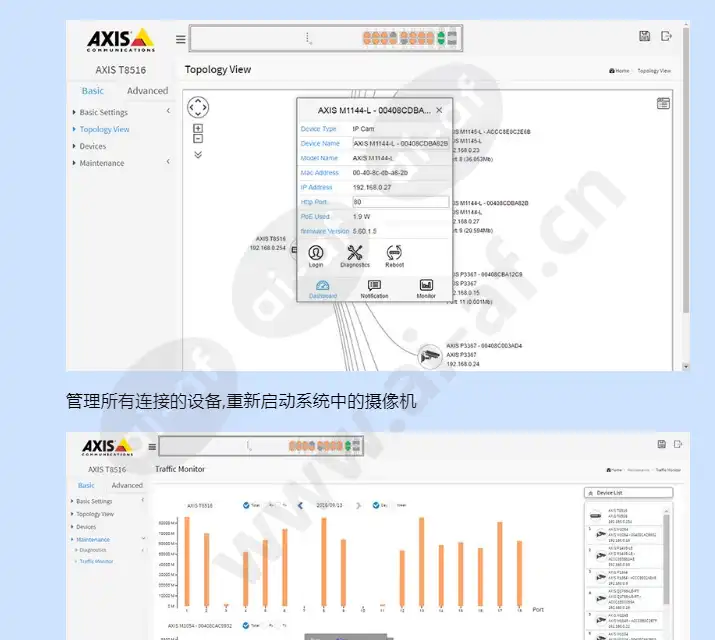Open Topology View from Traffic Monitor sidebar
This screenshot has width=715, height=640.
(95, 514)
